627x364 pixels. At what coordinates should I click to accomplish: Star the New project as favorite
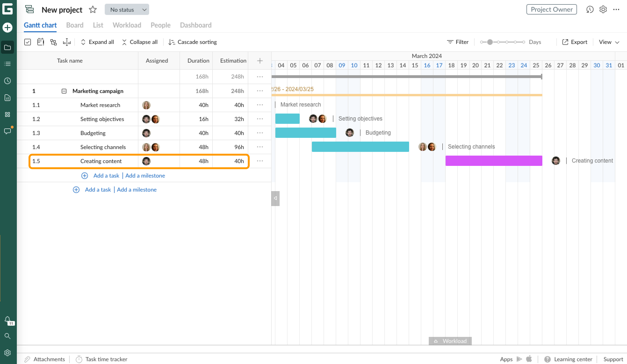pos(93,9)
